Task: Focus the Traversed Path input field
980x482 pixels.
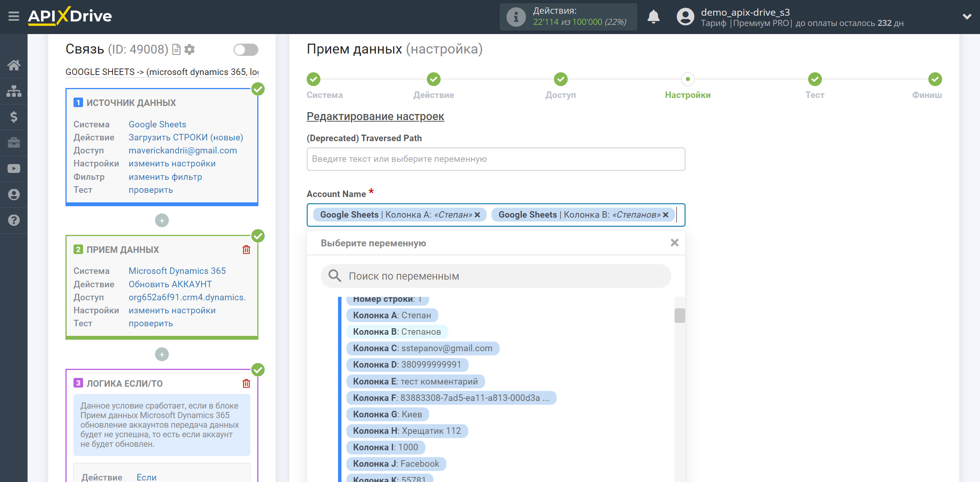Action: tap(496, 159)
